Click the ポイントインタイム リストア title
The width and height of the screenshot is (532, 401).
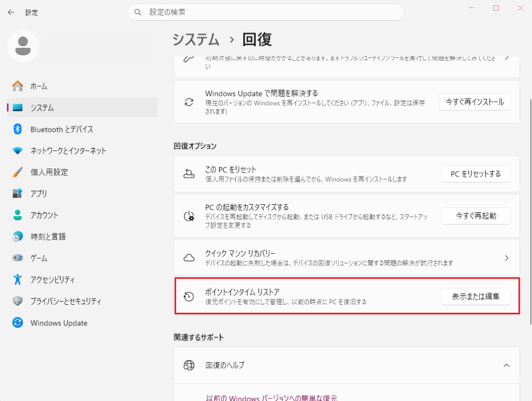(x=242, y=292)
